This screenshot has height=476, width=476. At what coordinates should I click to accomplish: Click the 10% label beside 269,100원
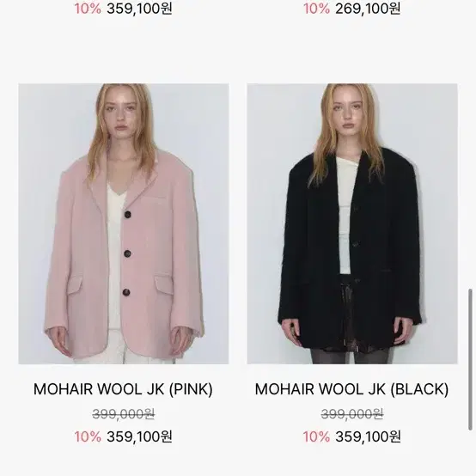point(316,9)
